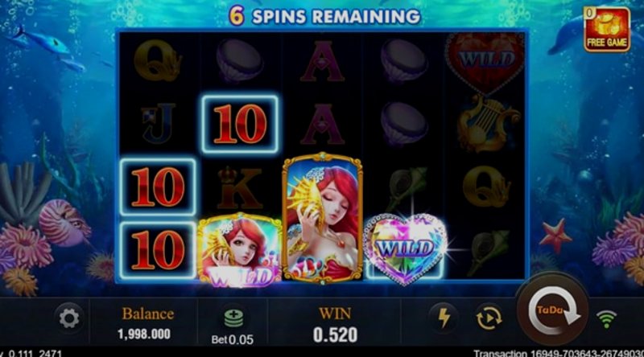Click the green Bet chip icon
This screenshot has width=644, height=357.
tap(233, 319)
